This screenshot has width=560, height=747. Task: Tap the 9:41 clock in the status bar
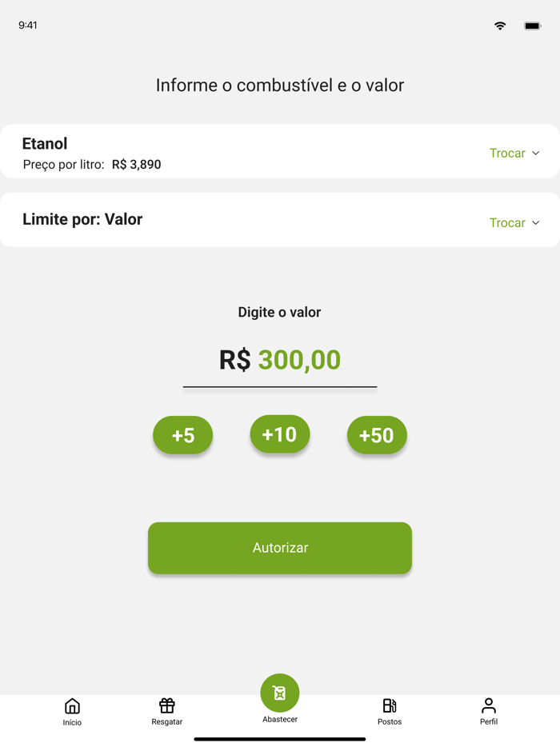[28, 25]
